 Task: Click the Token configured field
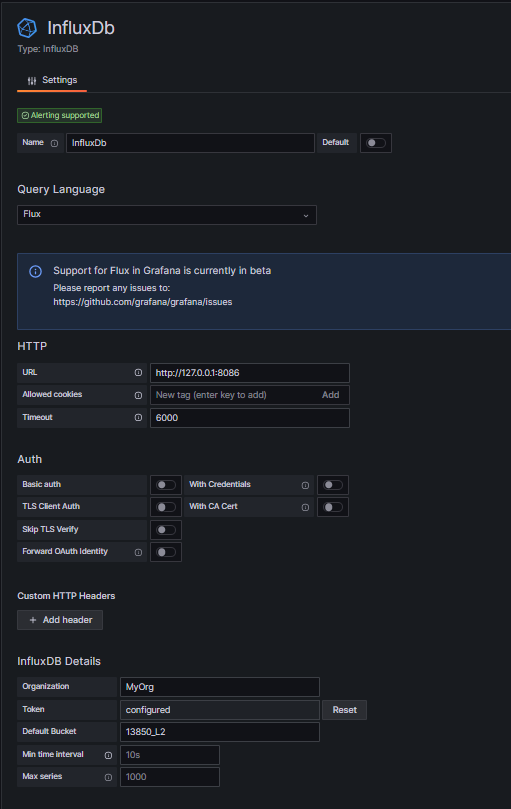click(220, 710)
